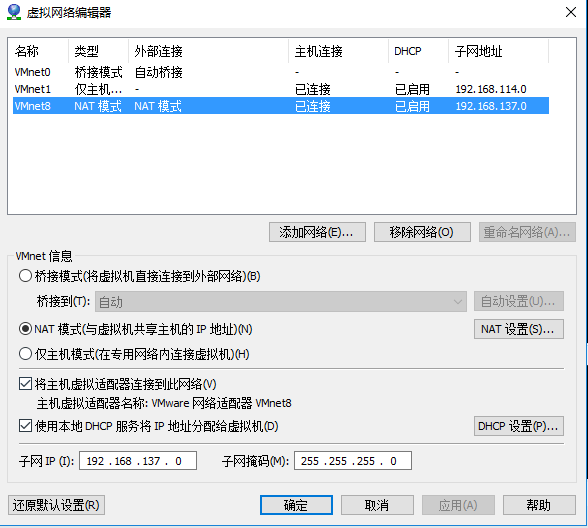Click the 移除网络(O) button
Viewport: 588px width, 528px height.
click(x=422, y=232)
